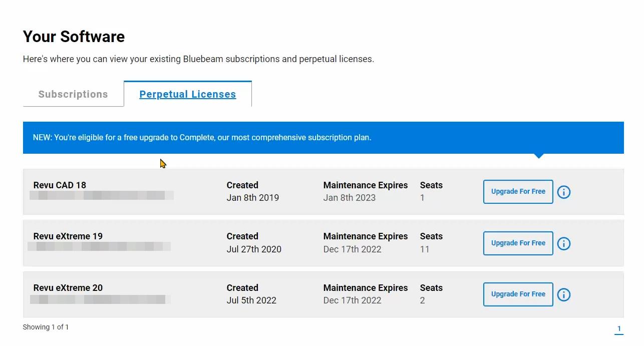
Task: Click blurred license key under Revu CAD 18
Action: coord(102,196)
